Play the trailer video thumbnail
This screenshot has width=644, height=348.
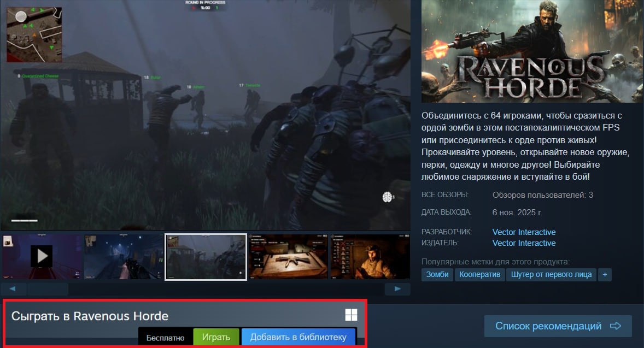pyautogui.click(x=42, y=256)
